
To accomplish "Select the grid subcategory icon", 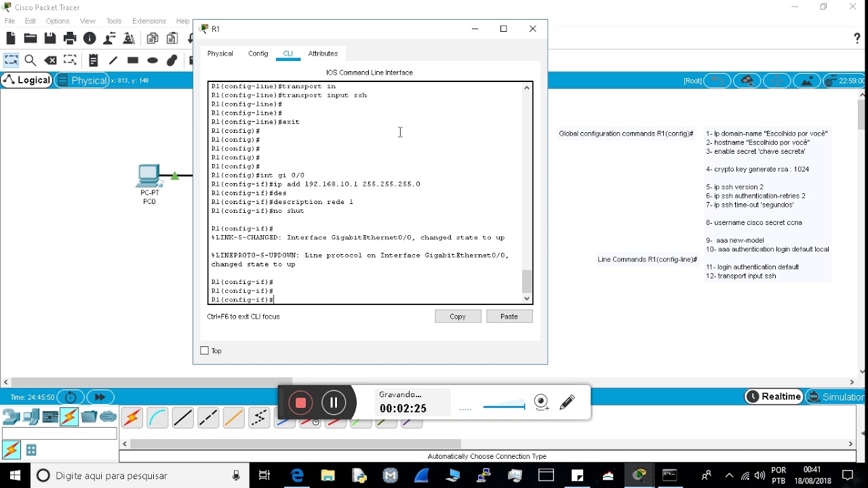I will 31,450.
